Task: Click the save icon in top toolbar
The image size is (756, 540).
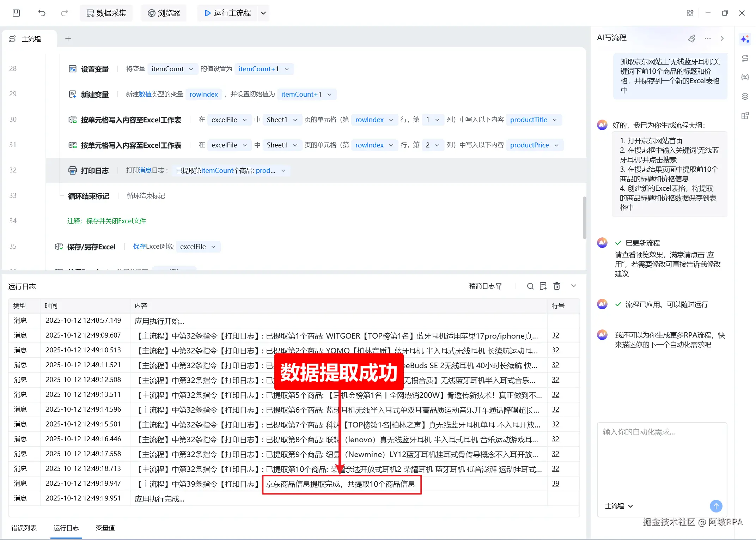Action: pos(16,13)
